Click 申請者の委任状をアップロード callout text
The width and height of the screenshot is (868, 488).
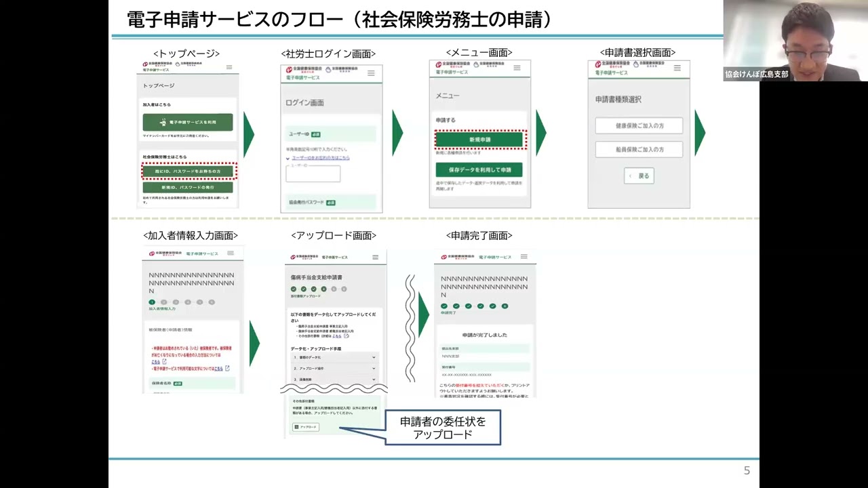coord(443,428)
